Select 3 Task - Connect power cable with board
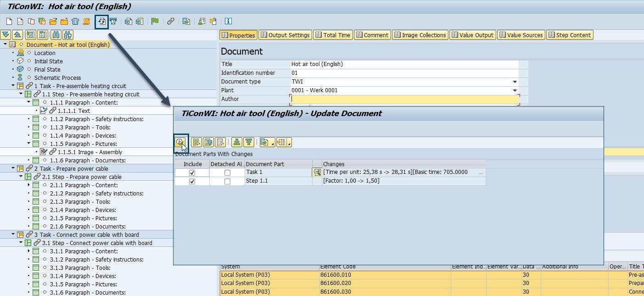This screenshot has width=644, height=296. (x=86, y=235)
